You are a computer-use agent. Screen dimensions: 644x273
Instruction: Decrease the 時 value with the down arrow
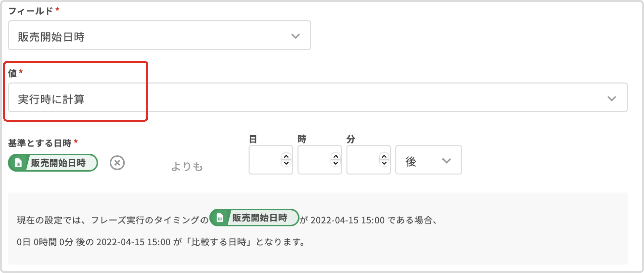[335, 163]
